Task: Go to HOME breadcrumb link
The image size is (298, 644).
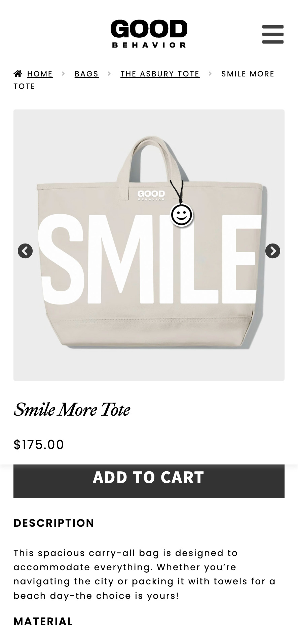Action: (x=40, y=74)
